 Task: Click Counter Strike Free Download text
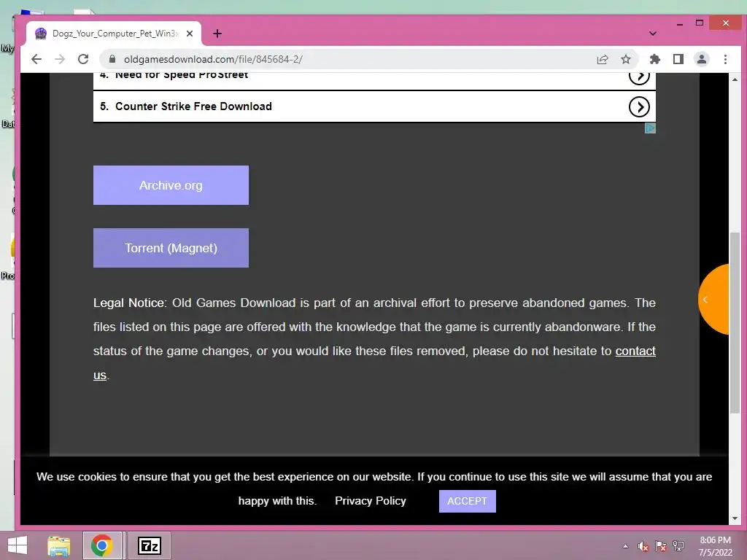coord(193,106)
